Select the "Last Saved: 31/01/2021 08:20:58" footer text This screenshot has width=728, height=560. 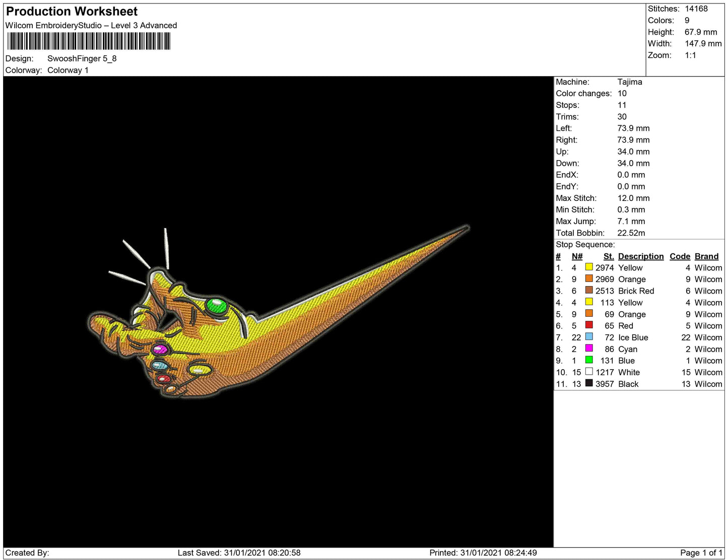[239, 552]
